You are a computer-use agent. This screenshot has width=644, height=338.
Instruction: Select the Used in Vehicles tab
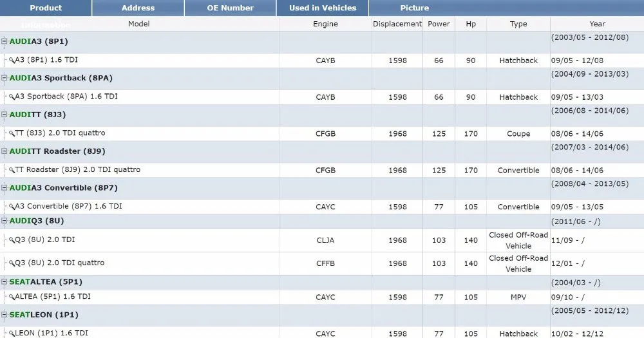pyautogui.click(x=323, y=8)
